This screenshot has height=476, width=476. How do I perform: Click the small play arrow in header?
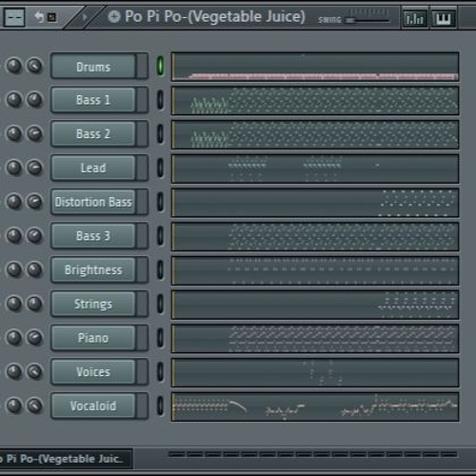[x=85, y=16]
